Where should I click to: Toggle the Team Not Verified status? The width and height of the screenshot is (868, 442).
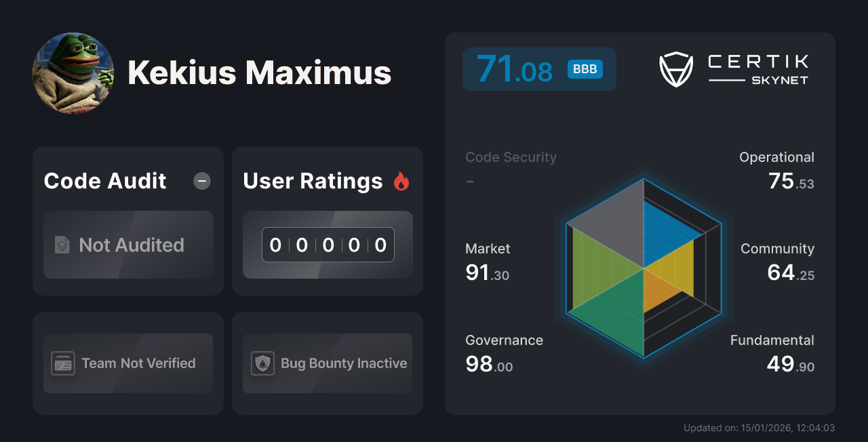click(127, 363)
